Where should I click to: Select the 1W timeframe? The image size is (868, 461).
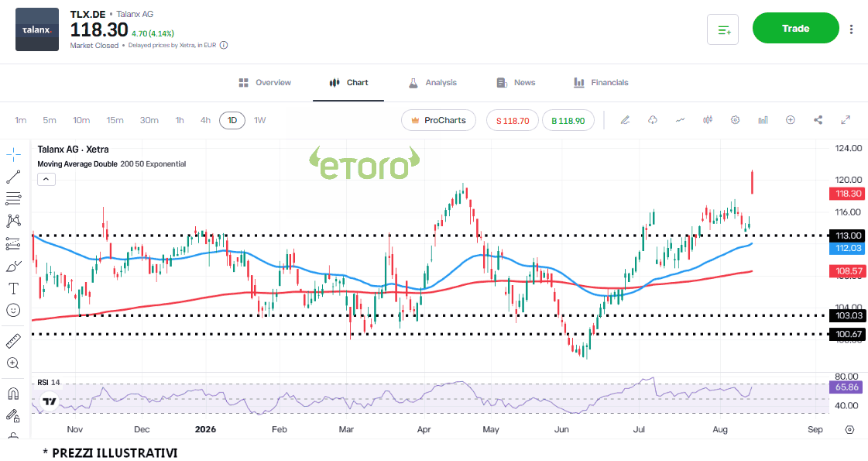tap(260, 120)
